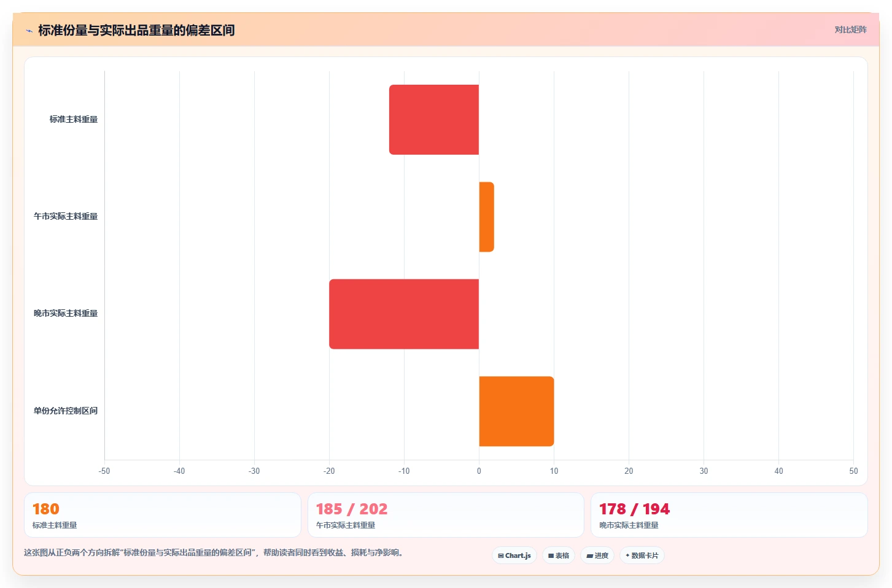Click the x-axis tick -10

(404, 471)
